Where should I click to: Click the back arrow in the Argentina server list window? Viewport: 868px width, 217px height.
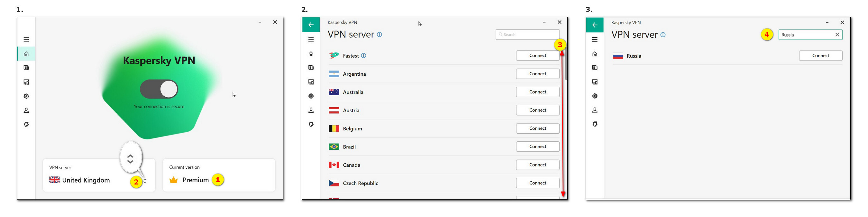tap(311, 25)
